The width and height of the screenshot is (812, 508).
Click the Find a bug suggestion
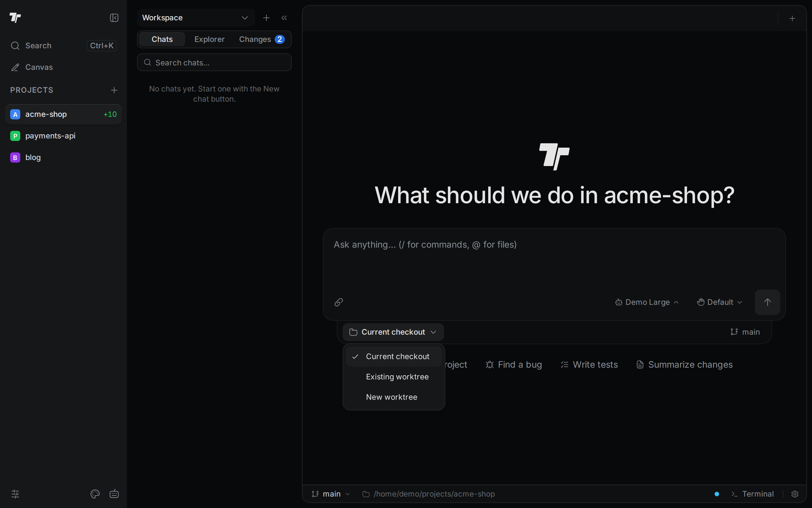point(514,364)
